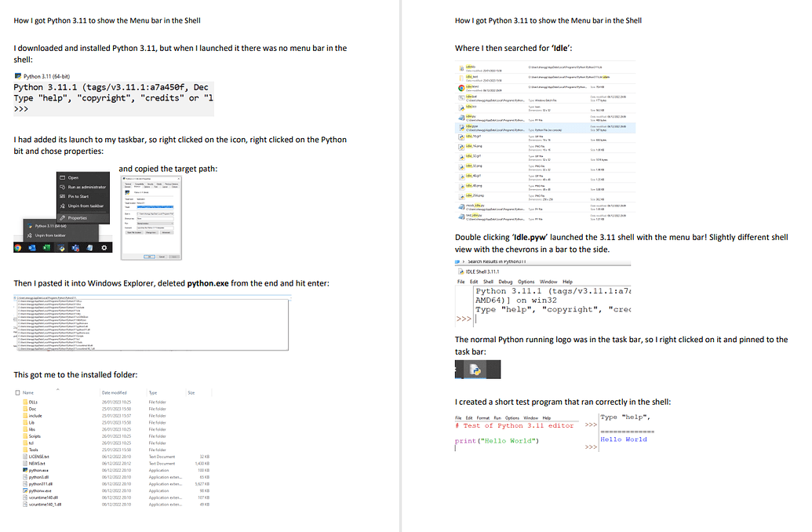This screenshot has width=812, height=532.
Task: Click the python311.dll file name
Action: 40,484
